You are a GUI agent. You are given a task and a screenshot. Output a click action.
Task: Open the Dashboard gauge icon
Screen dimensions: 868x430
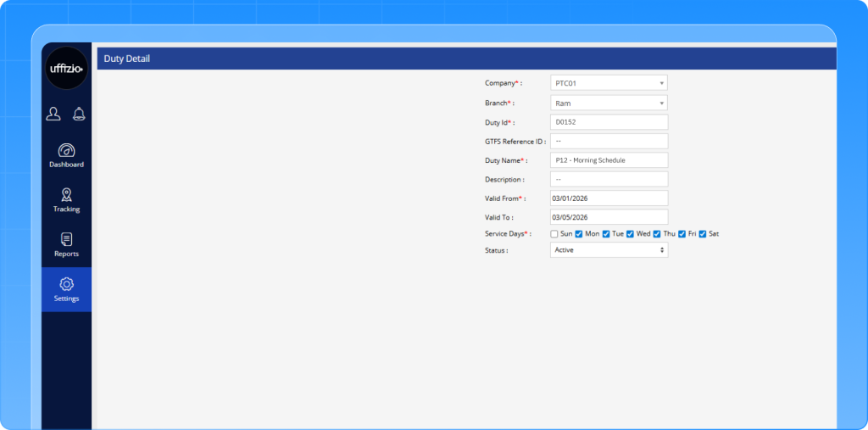click(66, 150)
